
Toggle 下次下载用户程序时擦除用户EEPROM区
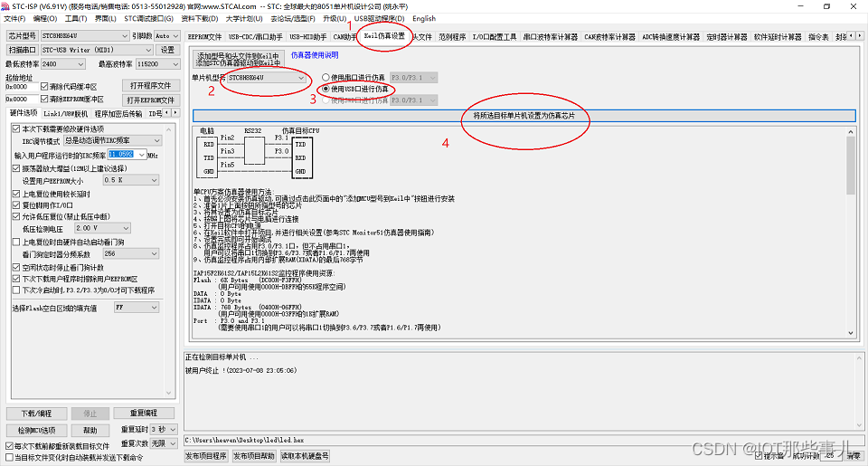pos(16,279)
